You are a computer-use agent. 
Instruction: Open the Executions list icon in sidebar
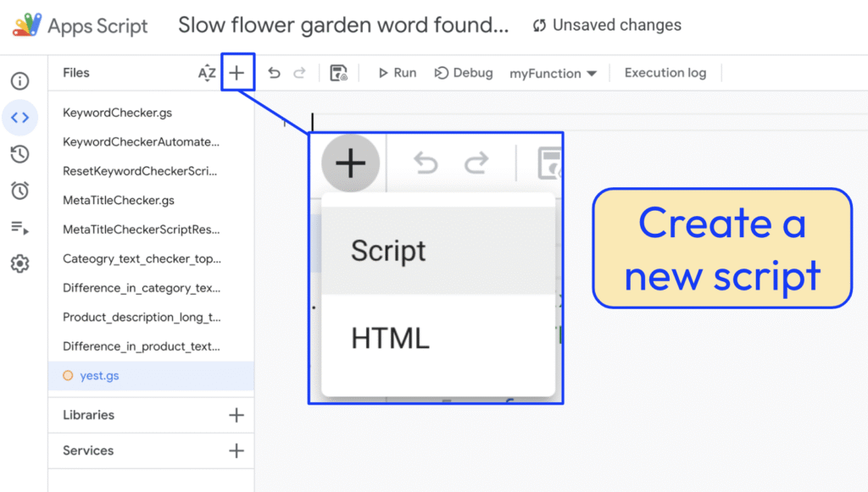coord(19,227)
